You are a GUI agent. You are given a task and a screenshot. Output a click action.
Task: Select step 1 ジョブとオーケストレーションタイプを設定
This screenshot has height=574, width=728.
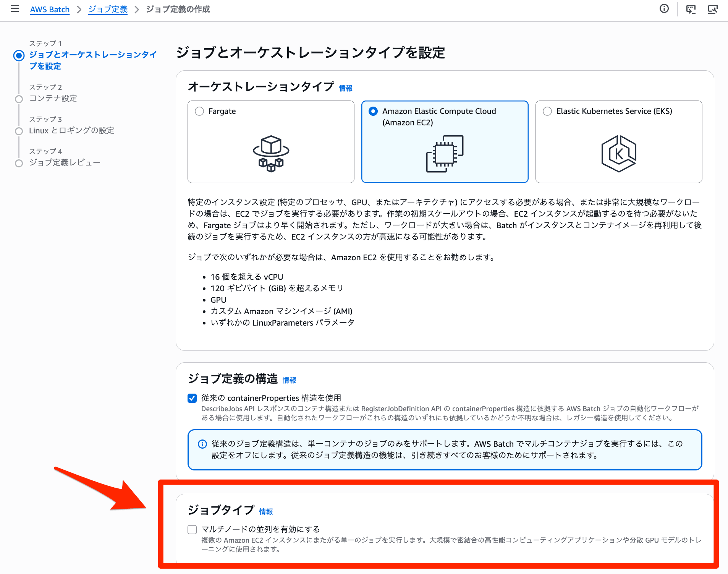pos(93,60)
